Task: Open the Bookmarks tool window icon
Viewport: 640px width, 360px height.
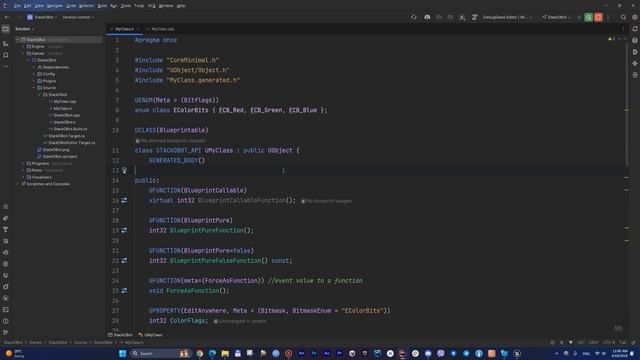Action: [x=6, y=55]
